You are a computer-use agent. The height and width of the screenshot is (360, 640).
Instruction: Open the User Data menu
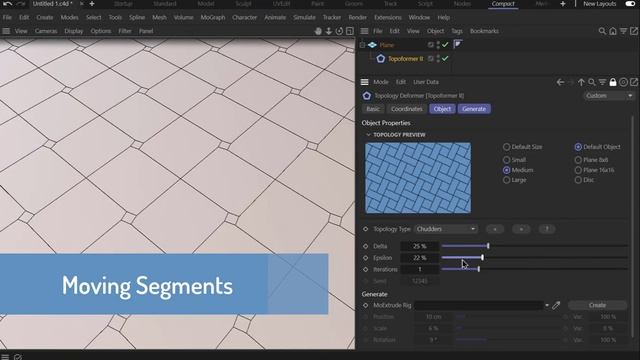point(426,82)
